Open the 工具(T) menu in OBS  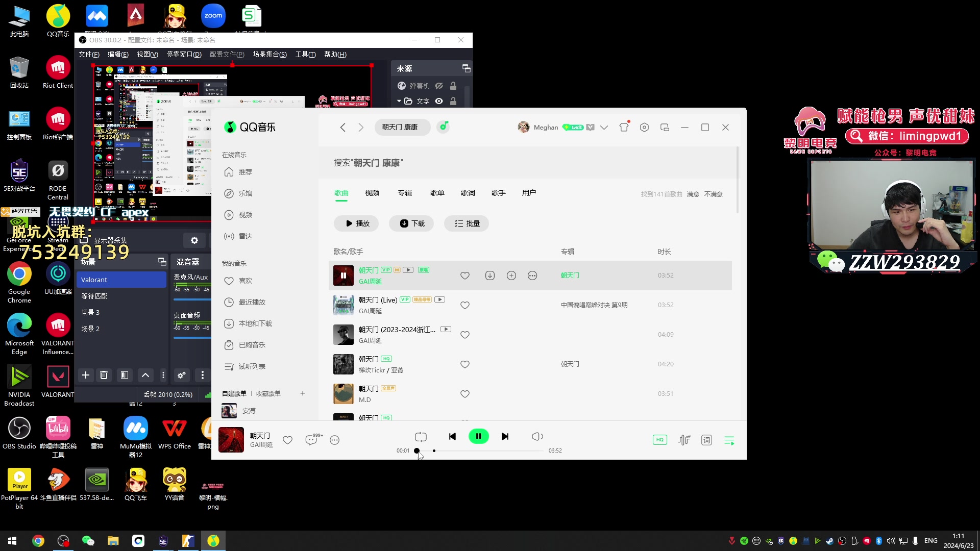[306, 55]
